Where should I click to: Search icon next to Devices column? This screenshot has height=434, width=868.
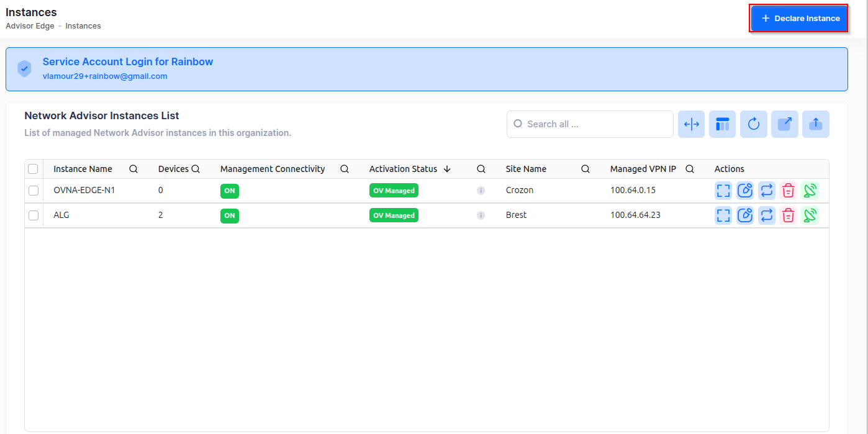196,169
